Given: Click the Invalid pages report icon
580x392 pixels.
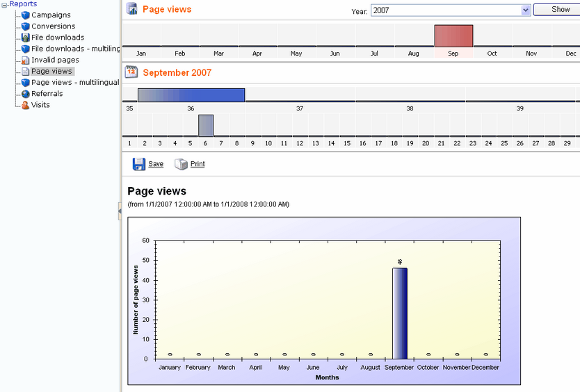Looking at the screenshot, I should click(25, 60).
